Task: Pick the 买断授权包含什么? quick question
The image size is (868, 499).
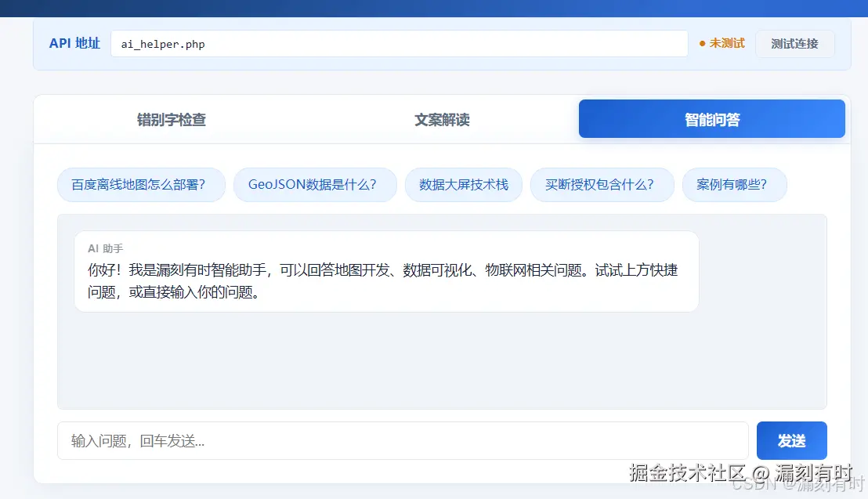Action: [x=602, y=184]
